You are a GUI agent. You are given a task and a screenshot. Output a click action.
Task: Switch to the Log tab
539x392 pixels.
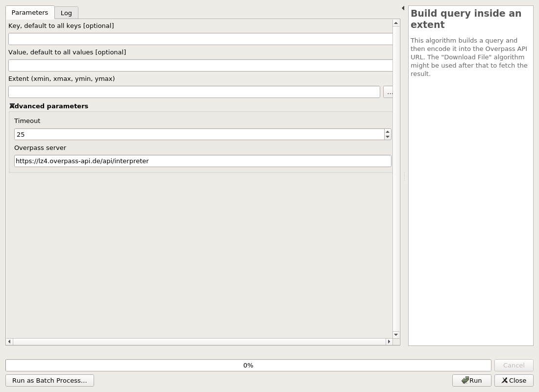pyautogui.click(x=66, y=13)
